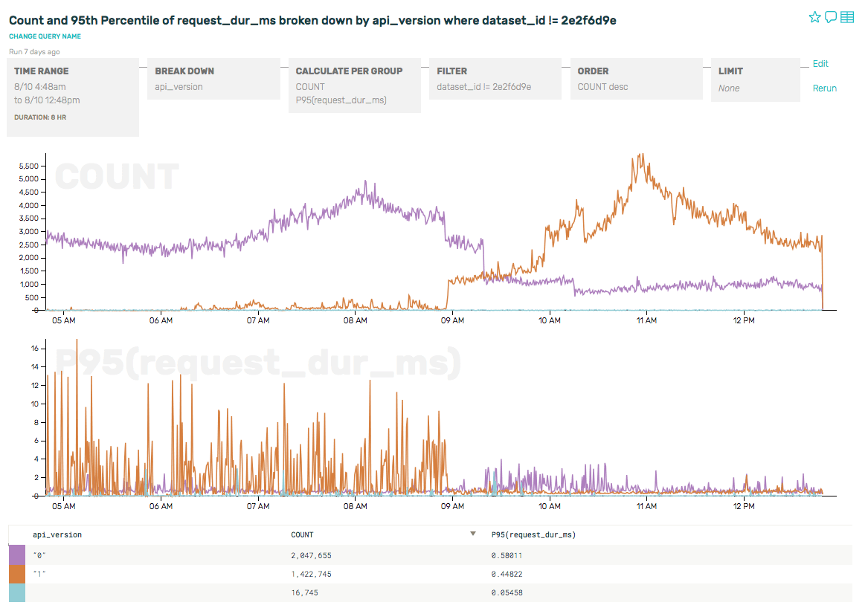The width and height of the screenshot is (868, 605).
Task: Toggle COUNT column sort direction arrow
Action: tap(472, 534)
